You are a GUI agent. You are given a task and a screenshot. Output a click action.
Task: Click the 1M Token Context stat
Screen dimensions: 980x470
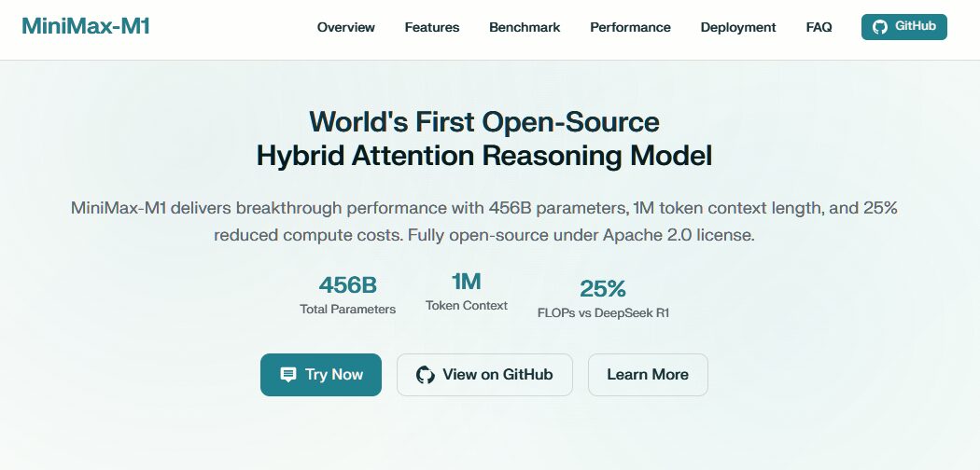click(467, 292)
